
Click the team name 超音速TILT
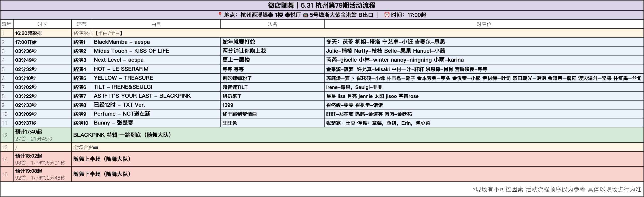235,87
